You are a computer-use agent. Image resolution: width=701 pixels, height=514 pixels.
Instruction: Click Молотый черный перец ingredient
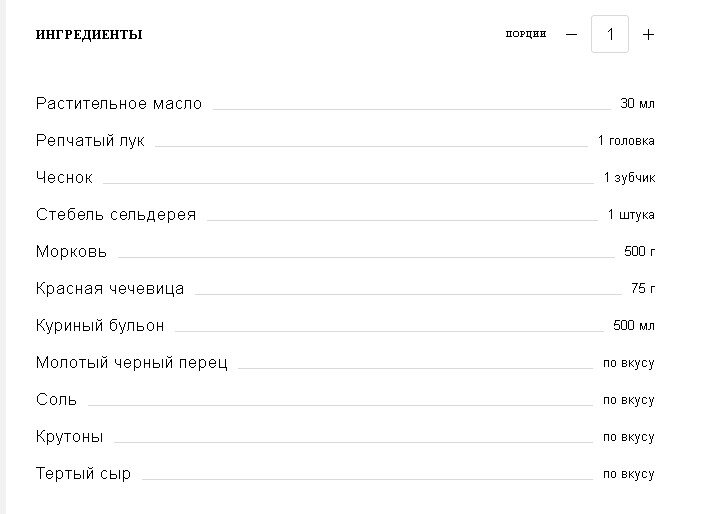(x=132, y=362)
